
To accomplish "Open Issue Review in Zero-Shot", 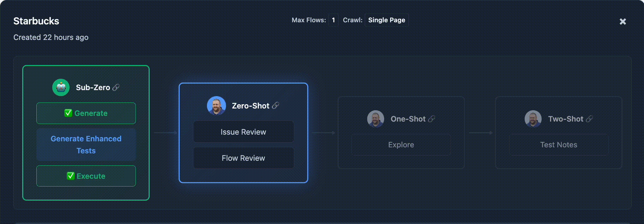I will [x=244, y=132].
